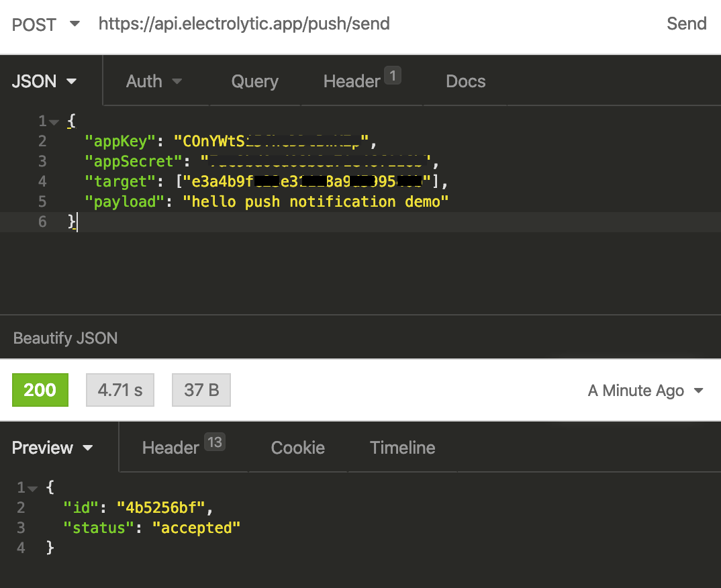Image resolution: width=721 pixels, height=588 pixels.
Task: Switch to the Query tab
Action: [254, 81]
